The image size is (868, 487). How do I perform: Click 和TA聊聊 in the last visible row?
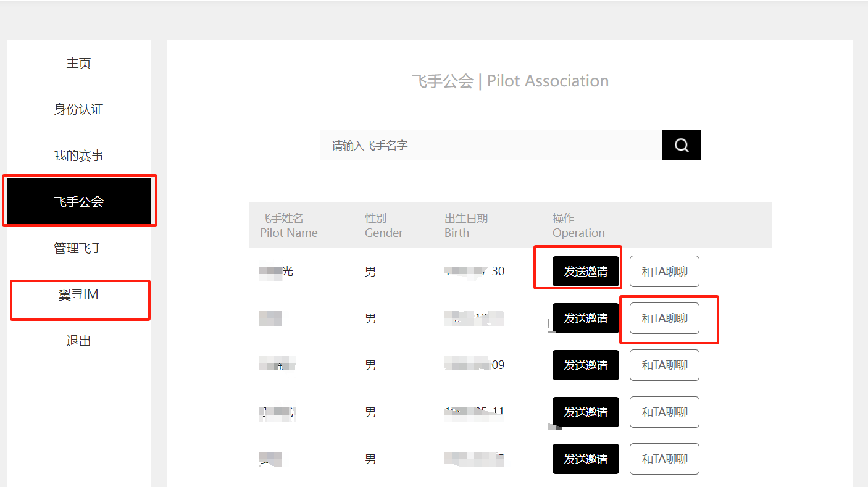point(664,459)
